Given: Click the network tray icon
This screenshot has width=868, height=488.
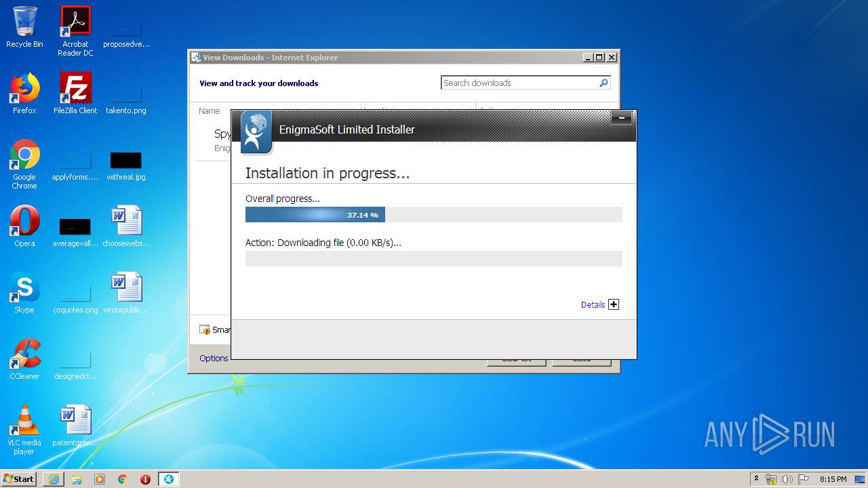Looking at the screenshot, I should click(x=771, y=479).
